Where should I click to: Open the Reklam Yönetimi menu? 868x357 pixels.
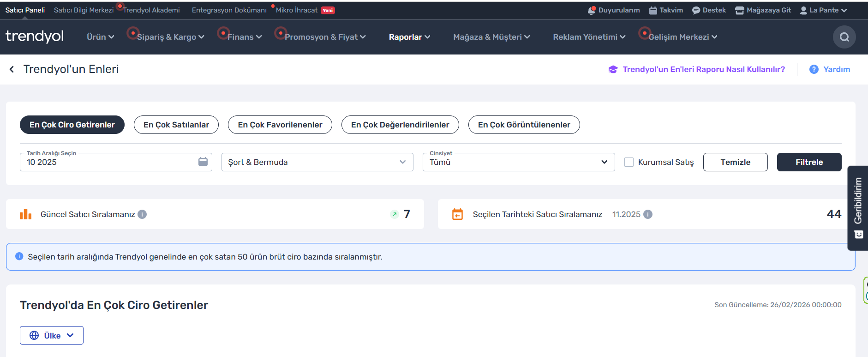tap(589, 37)
